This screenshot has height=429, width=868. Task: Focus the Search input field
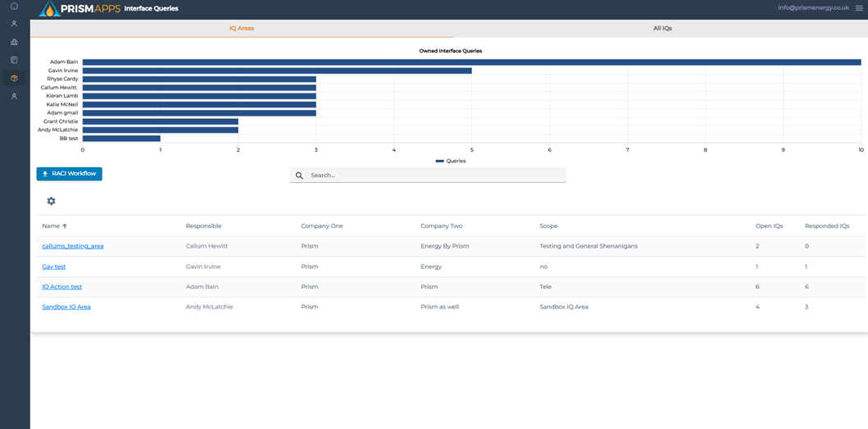[x=434, y=176]
